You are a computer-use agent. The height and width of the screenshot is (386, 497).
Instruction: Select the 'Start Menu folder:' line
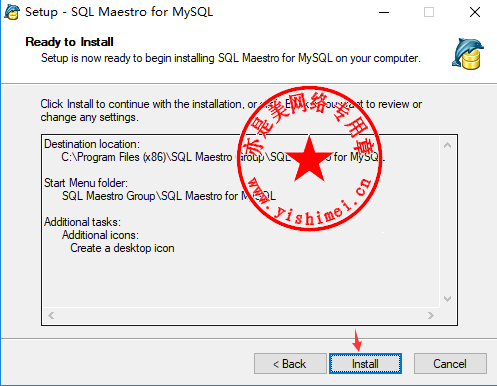pyautogui.click(x=86, y=183)
